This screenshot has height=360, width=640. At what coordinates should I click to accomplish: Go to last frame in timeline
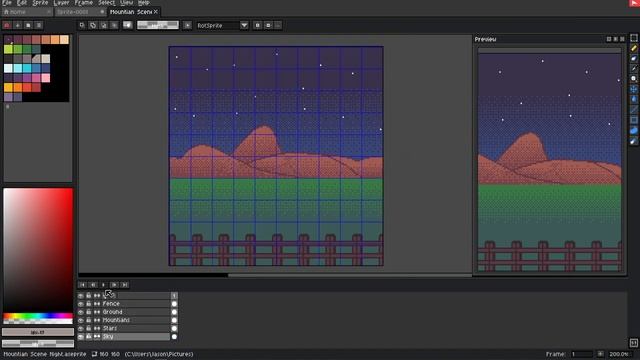pyautogui.click(x=125, y=284)
